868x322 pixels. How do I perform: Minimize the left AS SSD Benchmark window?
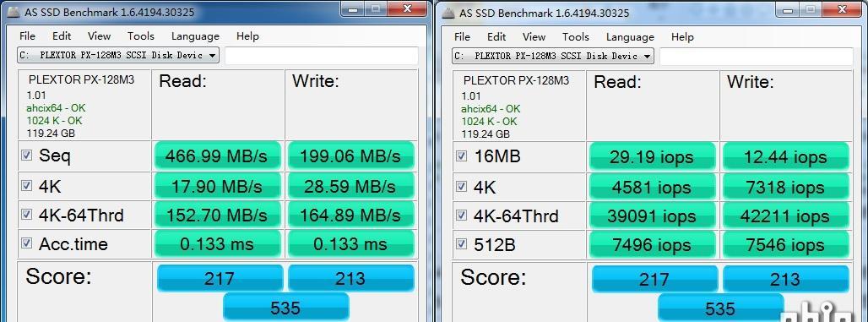(351, 8)
